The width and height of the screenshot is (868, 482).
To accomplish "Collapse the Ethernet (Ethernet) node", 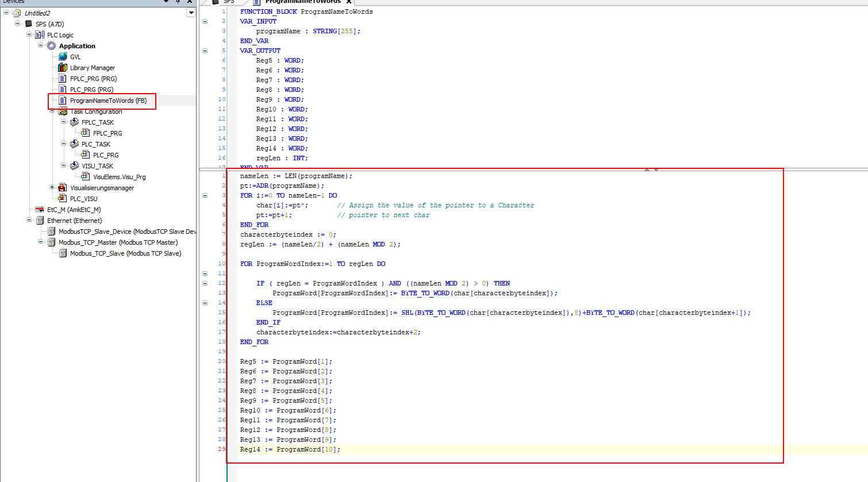I will (x=29, y=220).
